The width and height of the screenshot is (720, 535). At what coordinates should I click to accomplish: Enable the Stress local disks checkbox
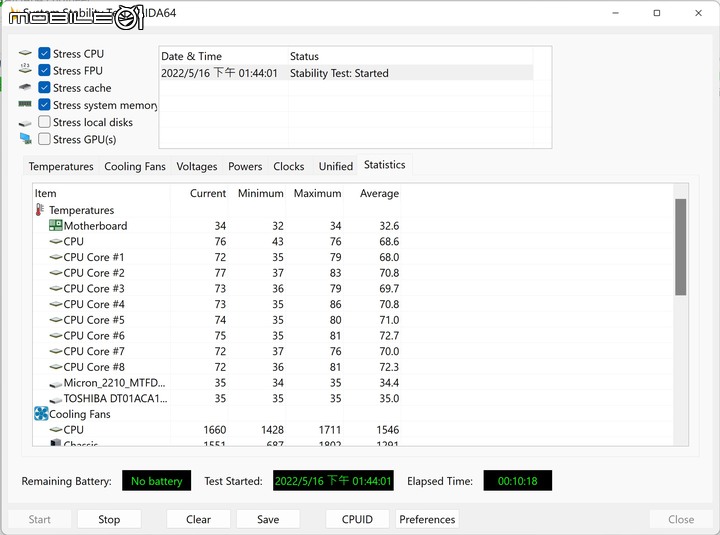point(44,122)
